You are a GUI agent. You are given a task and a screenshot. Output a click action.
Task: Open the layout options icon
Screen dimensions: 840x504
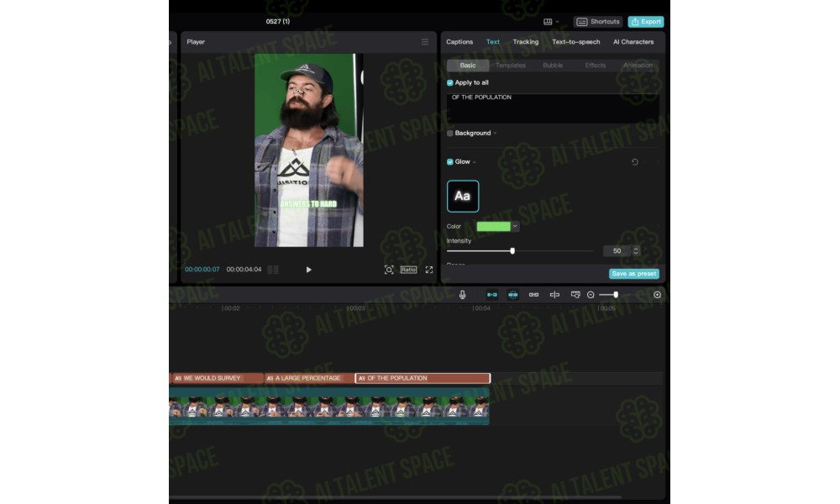[x=548, y=22]
